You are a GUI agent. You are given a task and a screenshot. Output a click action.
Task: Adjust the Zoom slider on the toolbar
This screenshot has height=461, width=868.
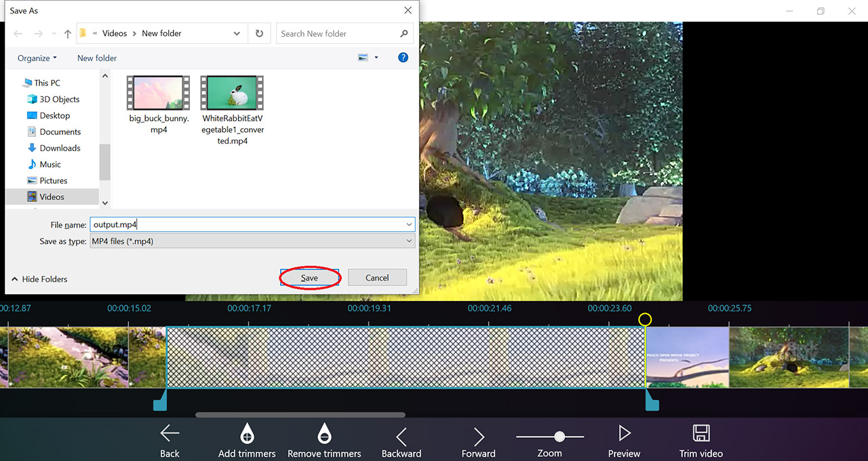[x=559, y=437]
